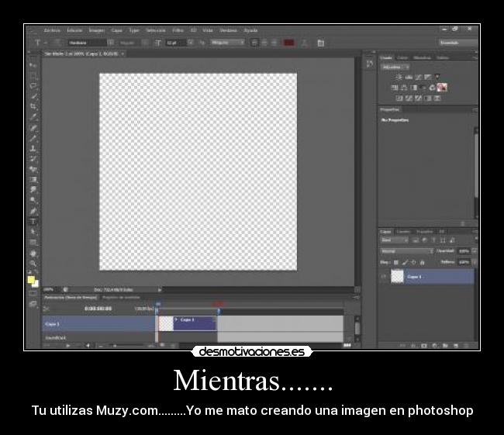
Task: Toggle type layer filter in Layers panel
Action: [x=433, y=240]
